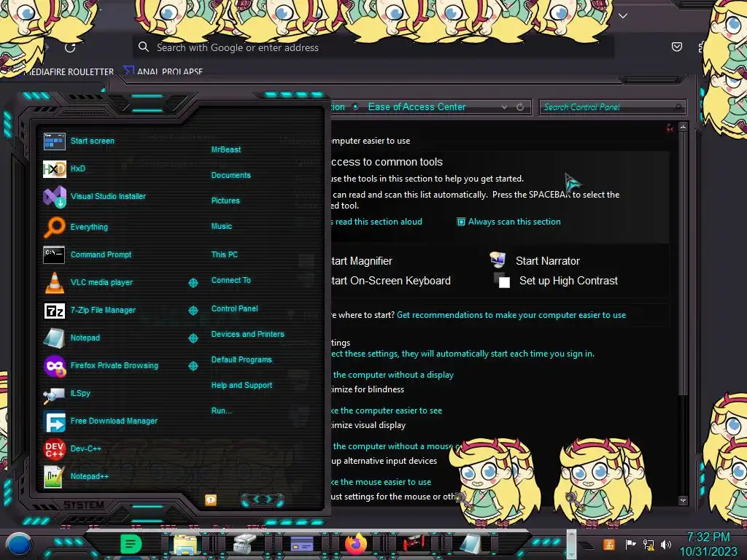Launch Everything search icon
Screen dimensions: 747x560
coord(54,227)
